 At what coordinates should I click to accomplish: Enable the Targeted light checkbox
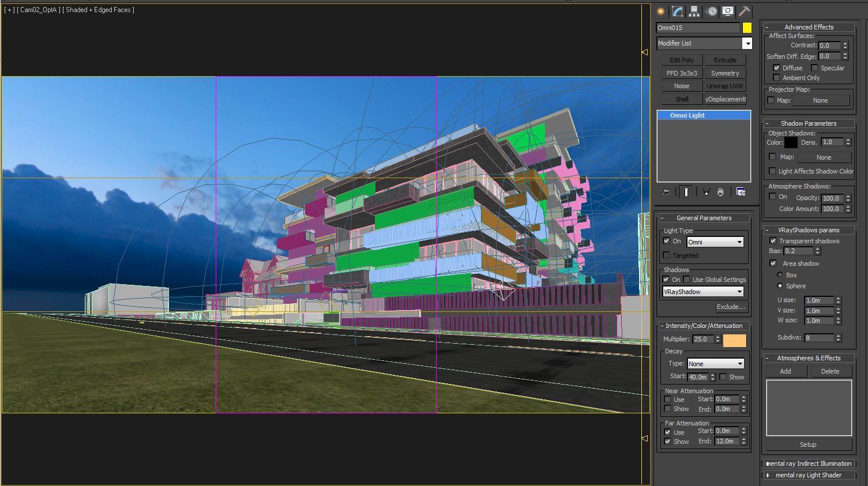pyautogui.click(x=667, y=255)
